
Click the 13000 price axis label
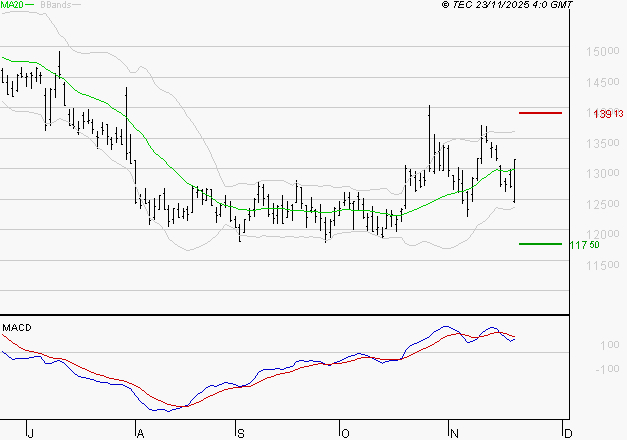point(603,174)
